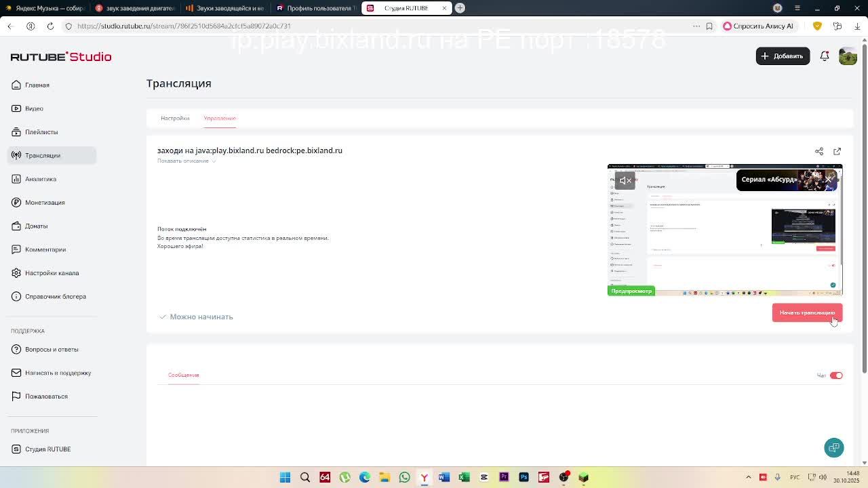This screenshot has height=488, width=868.
Task: Click Начать трансляцию button
Action: click(x=807, y=312)
